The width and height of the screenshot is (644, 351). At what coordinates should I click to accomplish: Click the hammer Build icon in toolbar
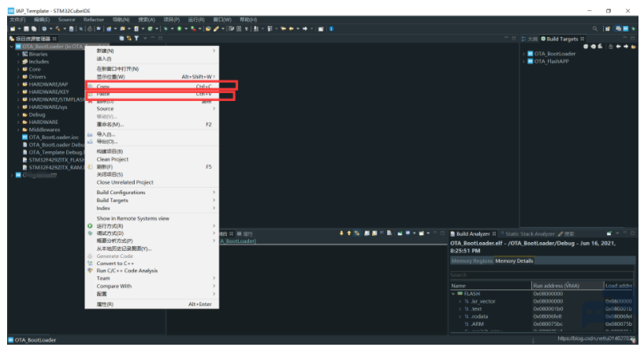58,28
